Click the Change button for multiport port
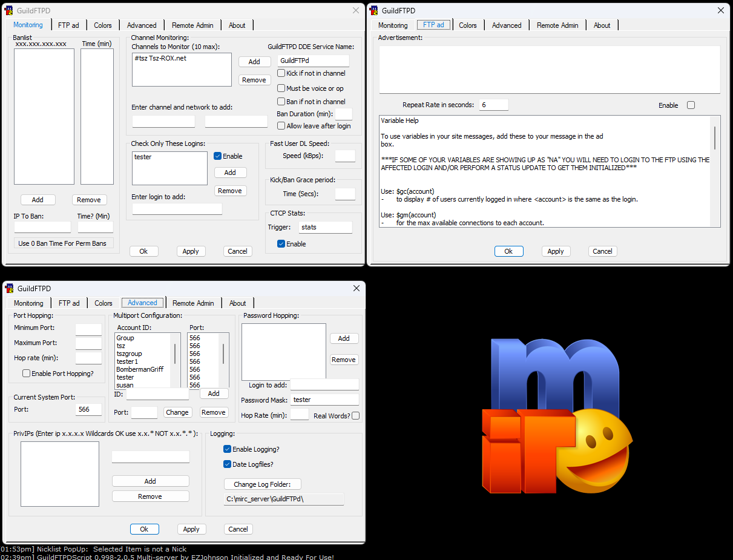The width and height of the screenshot is (733, 560). point(177,412)
